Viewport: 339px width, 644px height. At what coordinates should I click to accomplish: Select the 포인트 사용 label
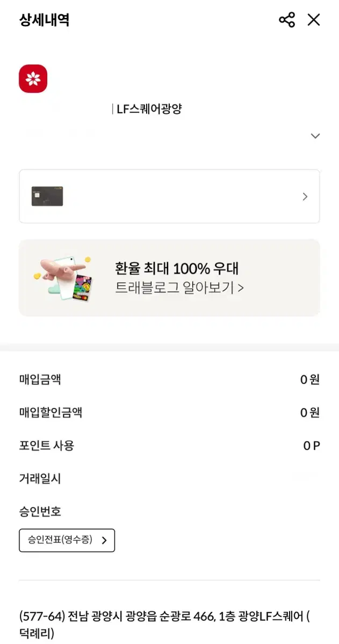tap(47, 445)
